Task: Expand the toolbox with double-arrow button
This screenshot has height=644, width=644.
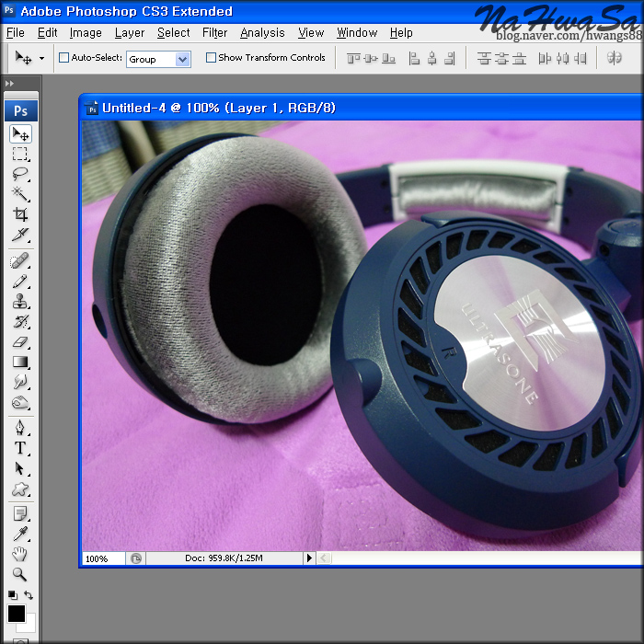Action: 10,84
